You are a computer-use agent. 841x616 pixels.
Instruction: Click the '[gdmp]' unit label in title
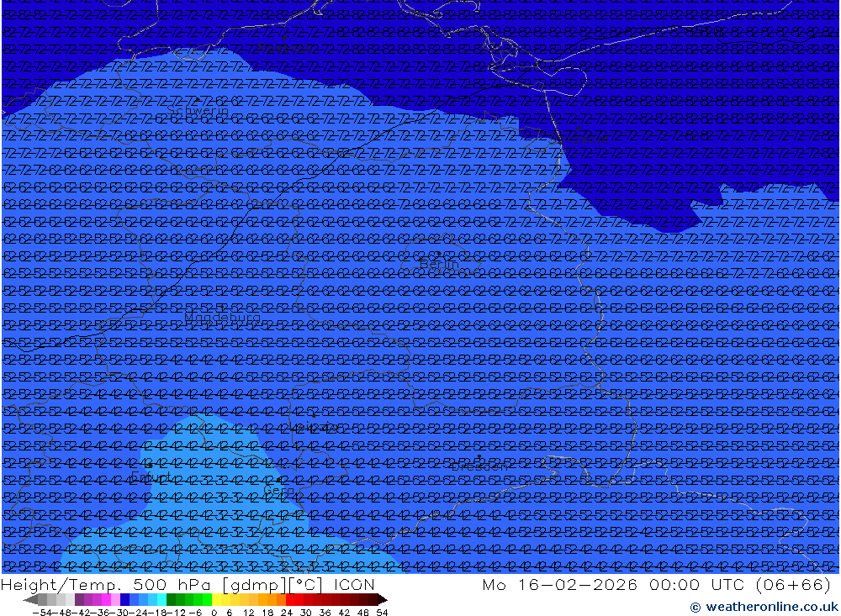pyautogui.click(x=254, y=584)
